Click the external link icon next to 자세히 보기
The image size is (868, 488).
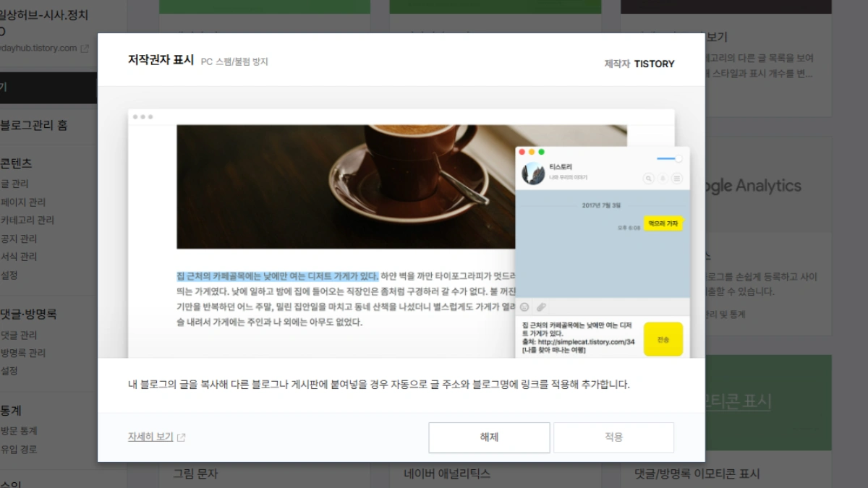coord(182,437)
